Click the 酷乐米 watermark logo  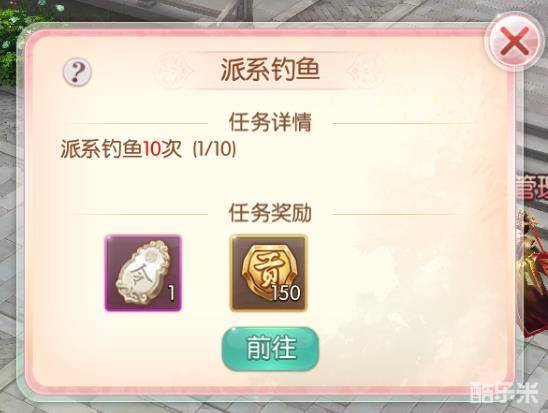503,393
